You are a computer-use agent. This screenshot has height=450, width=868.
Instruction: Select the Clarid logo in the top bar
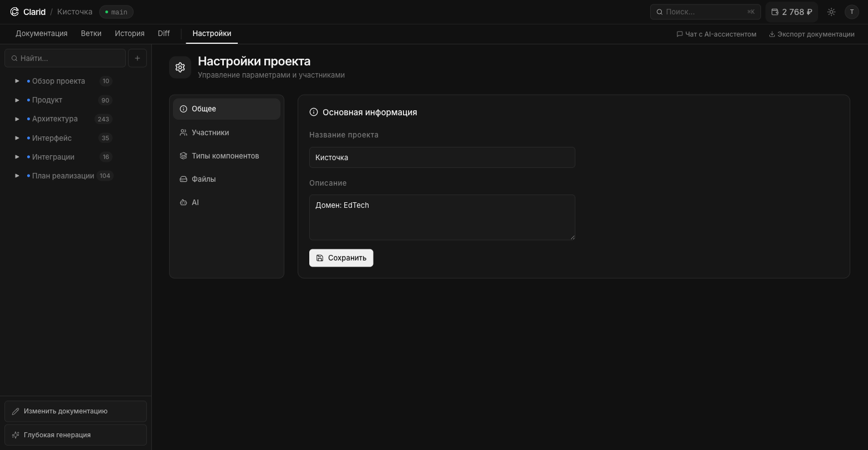28,12
